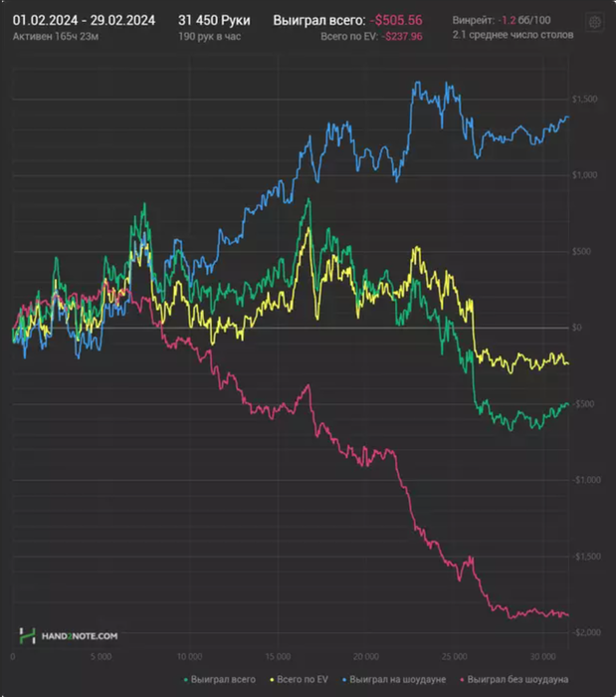Click HAND2NOTE.COM watermark text
Screen dimensions: 616x697
pyautogui.click(x=82, y=634)
